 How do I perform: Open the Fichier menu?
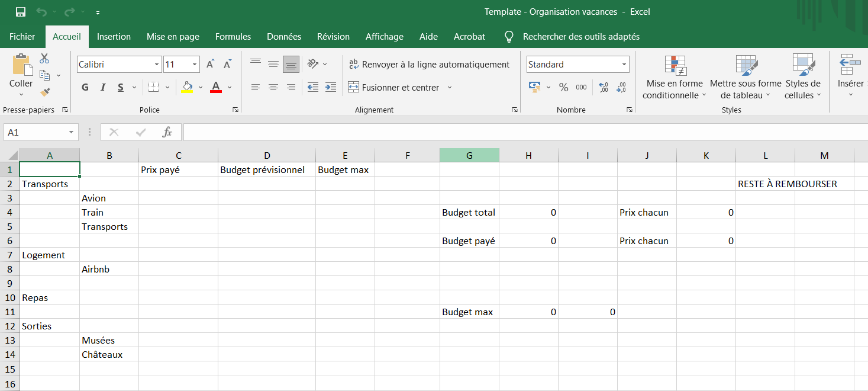(22, 36)
